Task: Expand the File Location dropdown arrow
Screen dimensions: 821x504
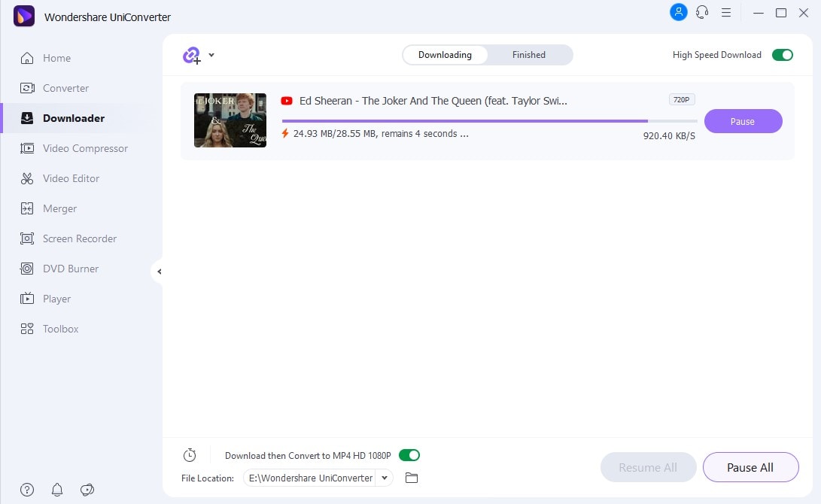Action: 385,478
